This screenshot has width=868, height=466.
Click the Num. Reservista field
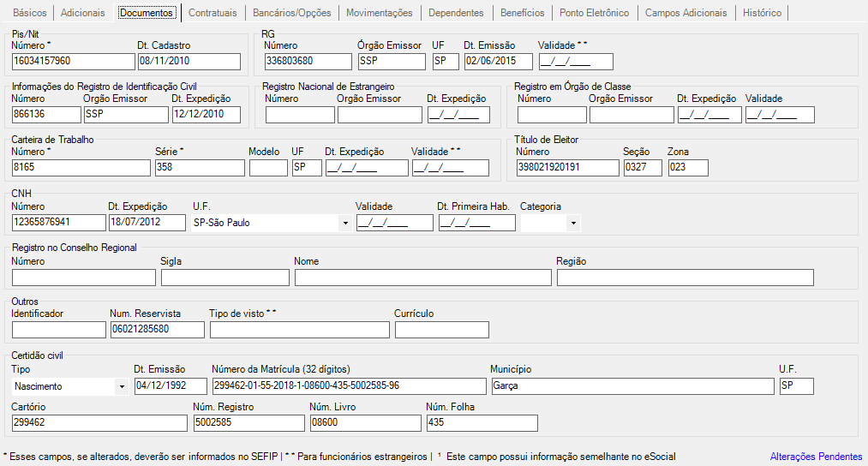(157, 329)
